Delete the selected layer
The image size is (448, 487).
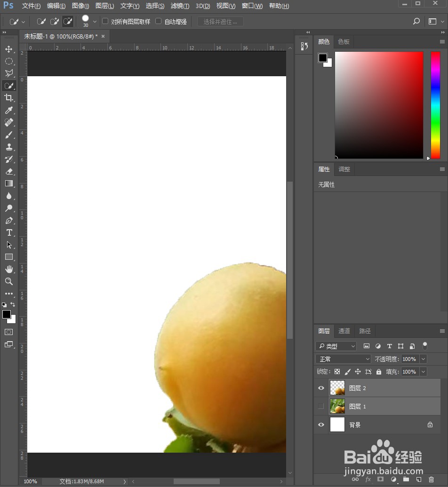click(432, 479)
